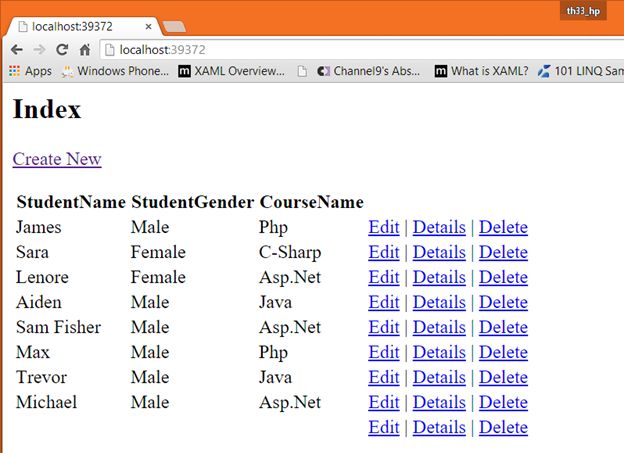Open Details for Michael
624x453 pixels.
coord(439,403)
